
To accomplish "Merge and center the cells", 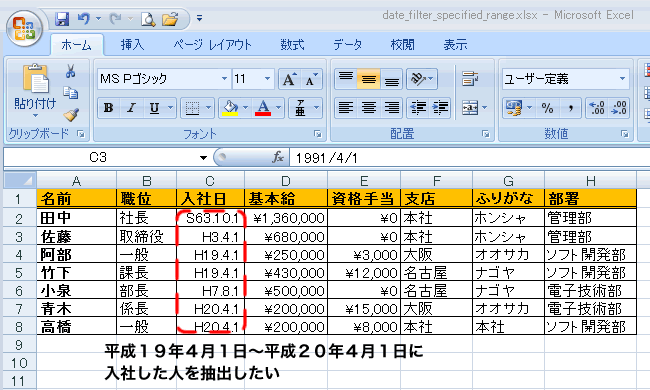I will 470,108.
